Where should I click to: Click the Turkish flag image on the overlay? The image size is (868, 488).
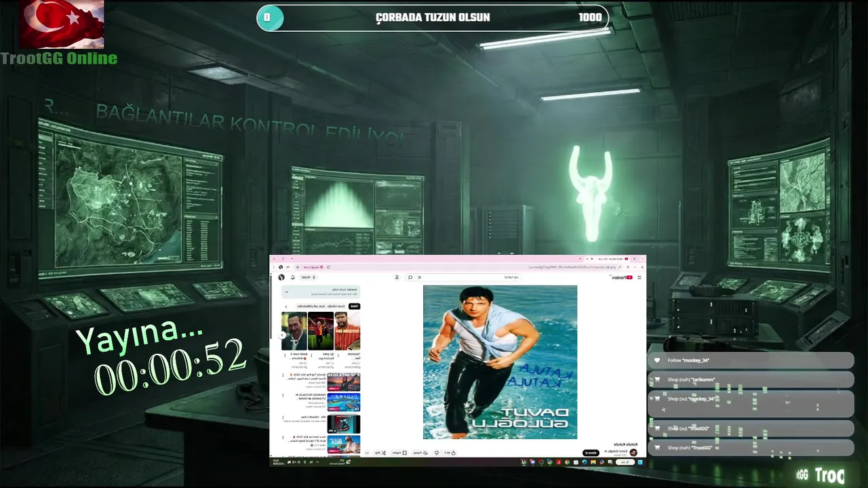[62, 24]
